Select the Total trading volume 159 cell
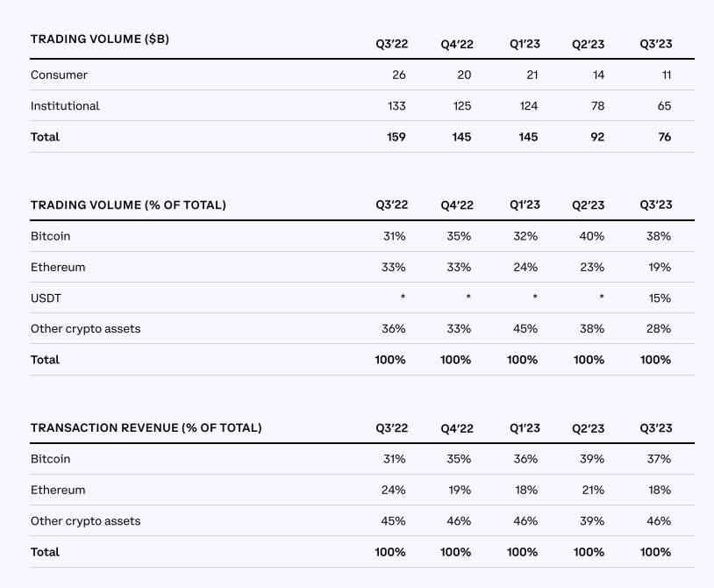The width and height of the screenshot is (714, 588). (396, 137)
